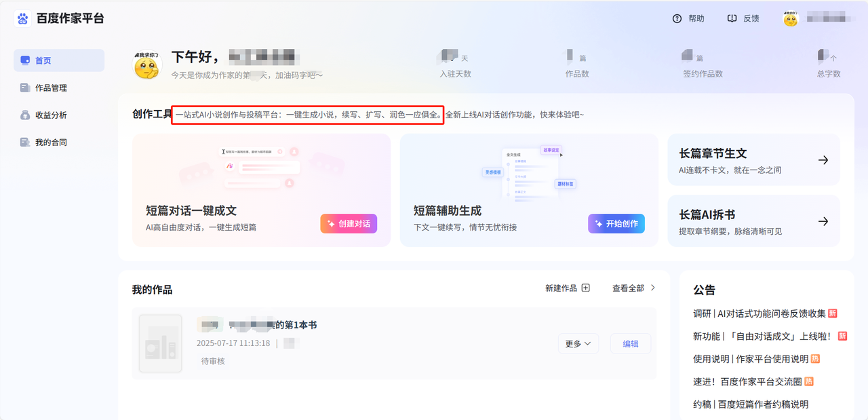Click 入驻天数 stat label
868x420 pixels.
tap(455, 73)
